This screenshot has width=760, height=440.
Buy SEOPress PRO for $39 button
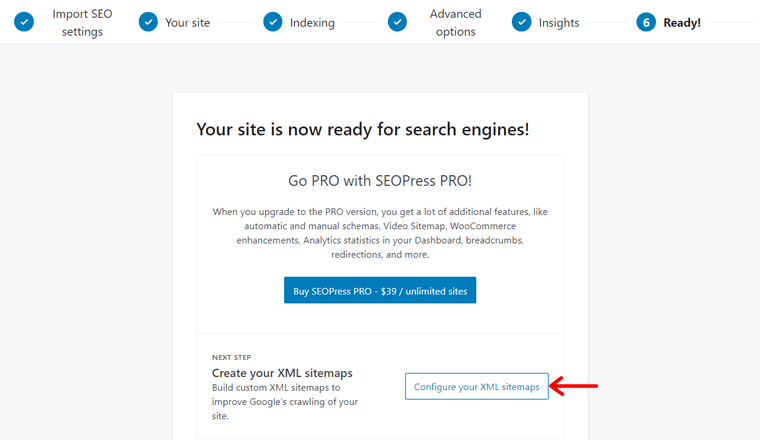(x=380, y=290)
